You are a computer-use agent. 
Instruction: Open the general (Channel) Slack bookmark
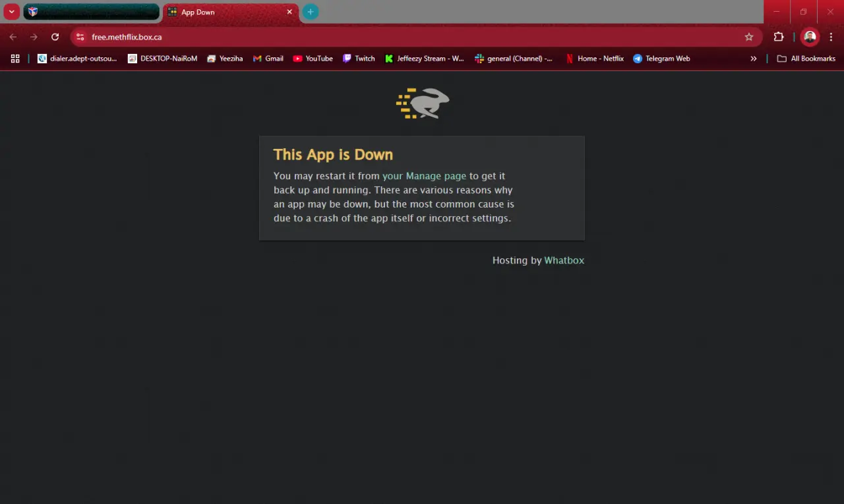point(514,59)
